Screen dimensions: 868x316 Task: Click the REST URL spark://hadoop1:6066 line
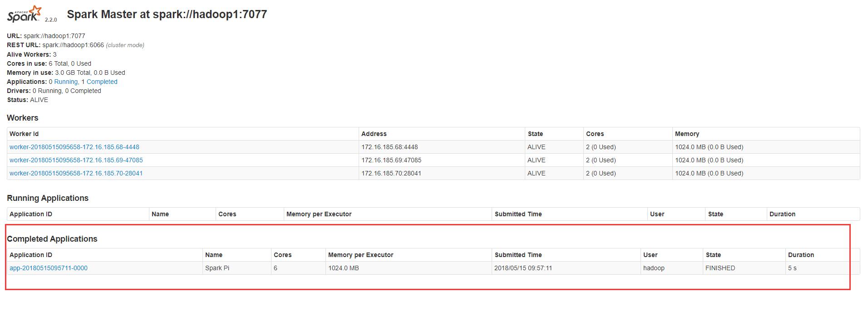point(76,45)
